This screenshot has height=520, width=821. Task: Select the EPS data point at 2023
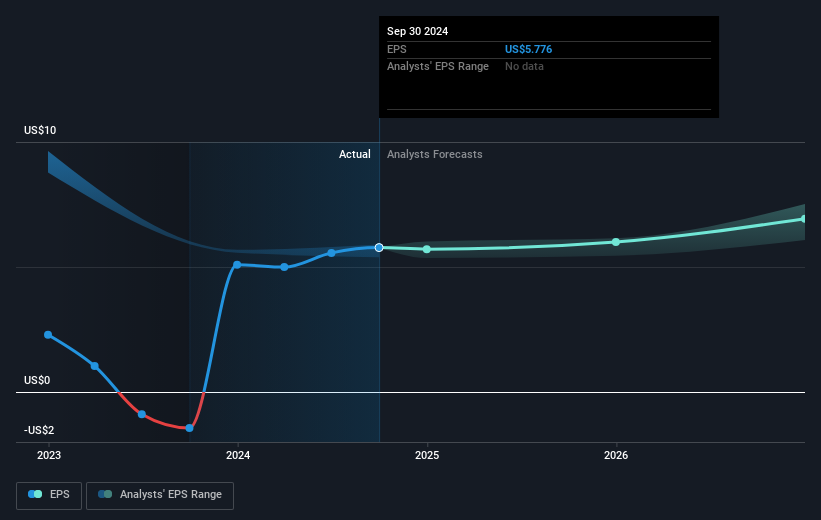[48, 335]
